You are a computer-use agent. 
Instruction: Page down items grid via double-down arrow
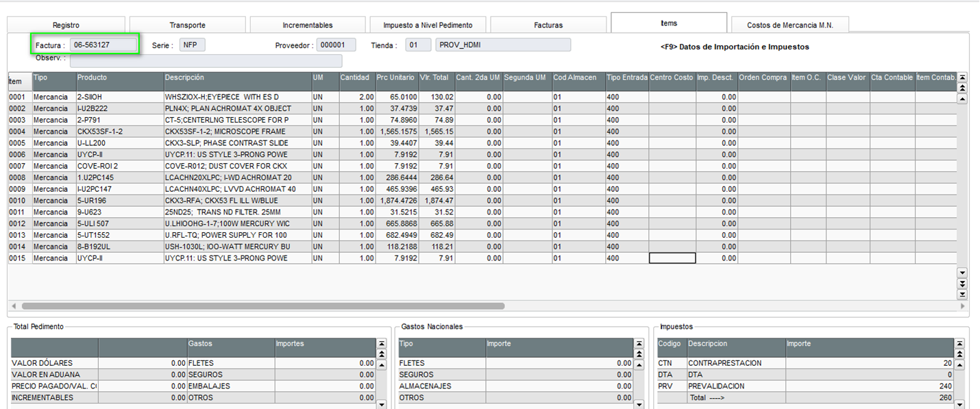[961, 284]
